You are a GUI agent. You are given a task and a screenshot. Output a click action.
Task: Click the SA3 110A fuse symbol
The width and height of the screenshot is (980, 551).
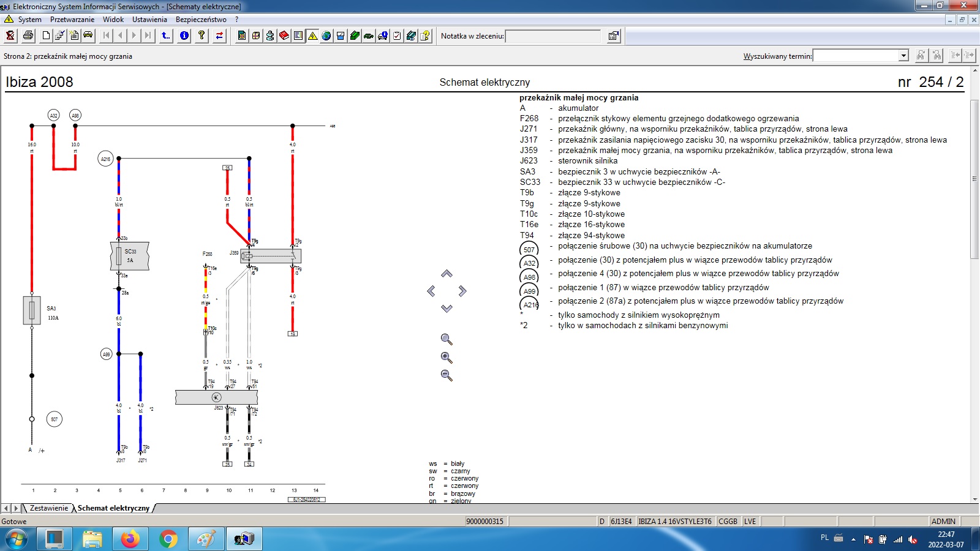(32, 310)
